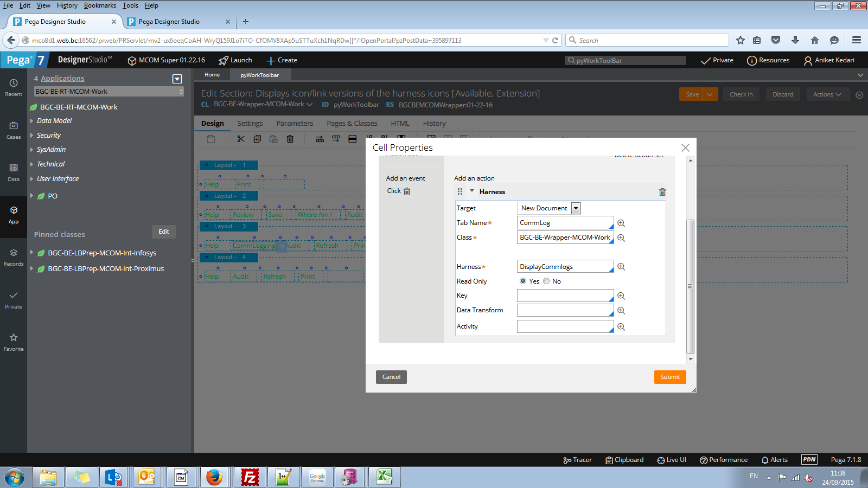The width and height of the screenshot is (868, 488).
Task: Open the Tracer tool
Action: (x=577, y=460)
